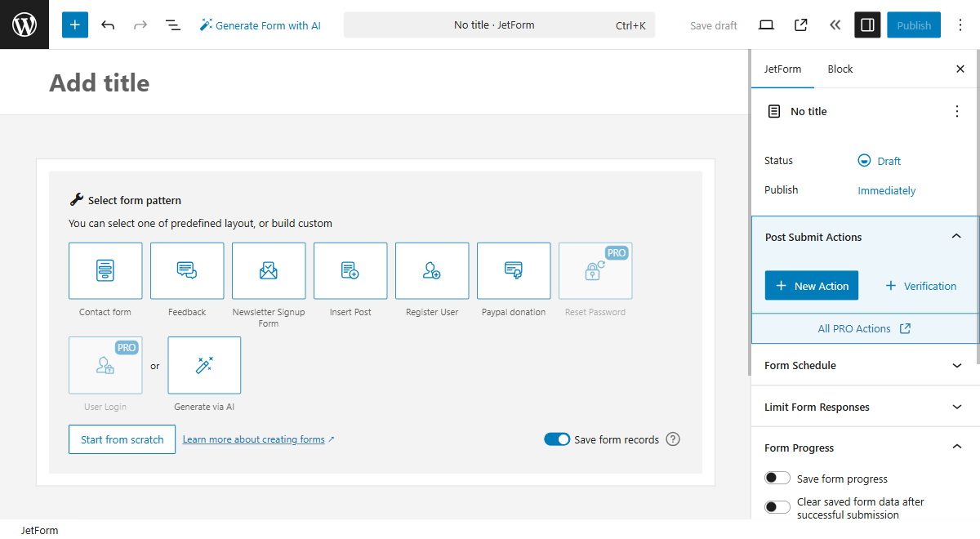Viewport: 980px width, 539px height.
Task: Open the block inserter plus button
Action: 75,24
